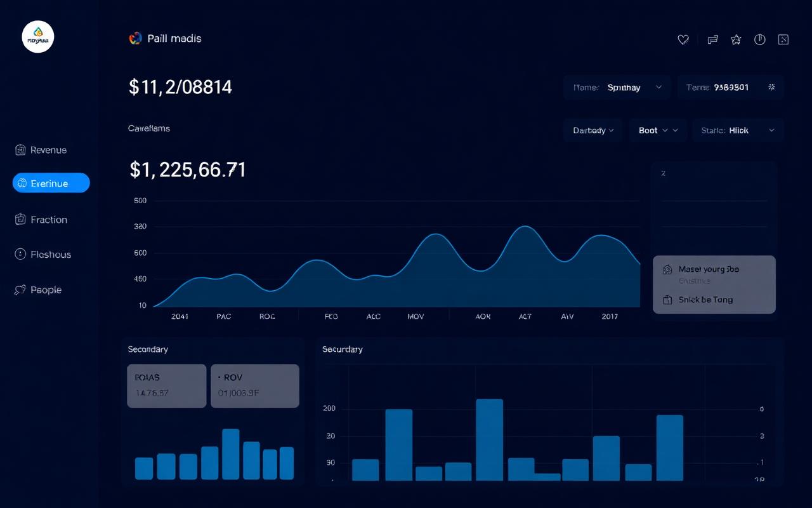This screenshot has width=812, height=508.
Task: Click the Maset yourg ibe card
Action: click(708, 269)
